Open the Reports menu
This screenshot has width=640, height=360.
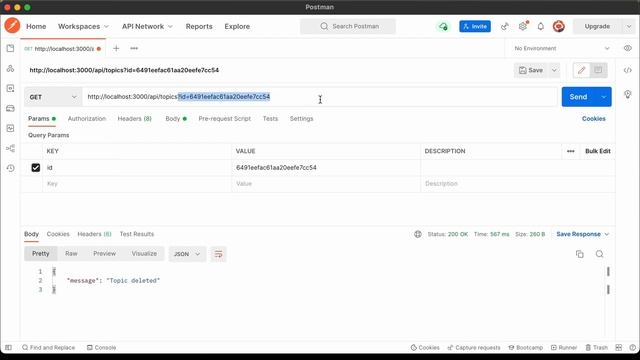click(x=199, y=27)
